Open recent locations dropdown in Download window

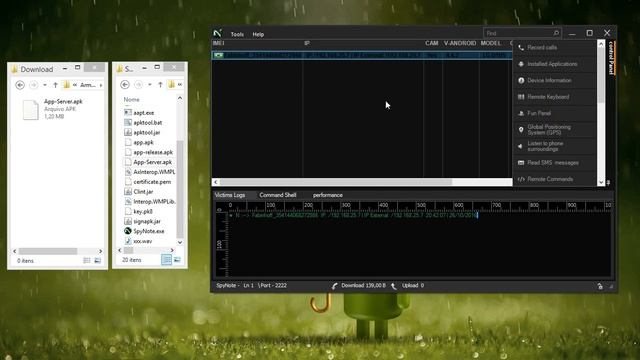[44, 85]
